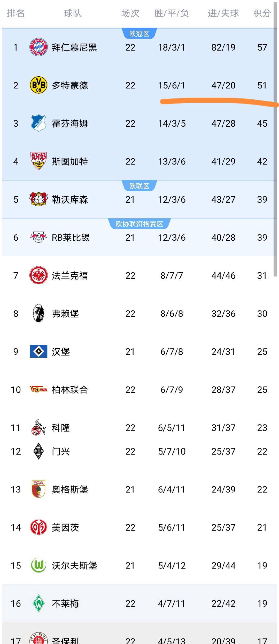Tap the RB Leipzig bulls logo

coord(38,237)
